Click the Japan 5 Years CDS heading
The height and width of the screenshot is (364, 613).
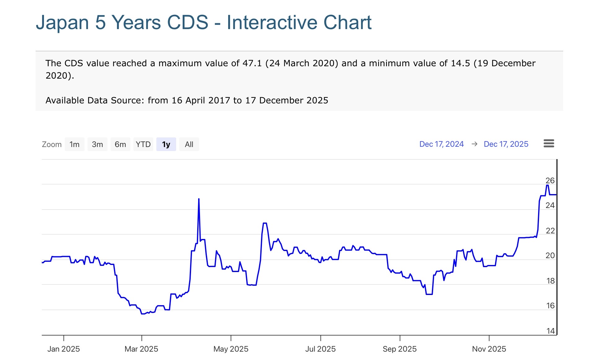203,23
